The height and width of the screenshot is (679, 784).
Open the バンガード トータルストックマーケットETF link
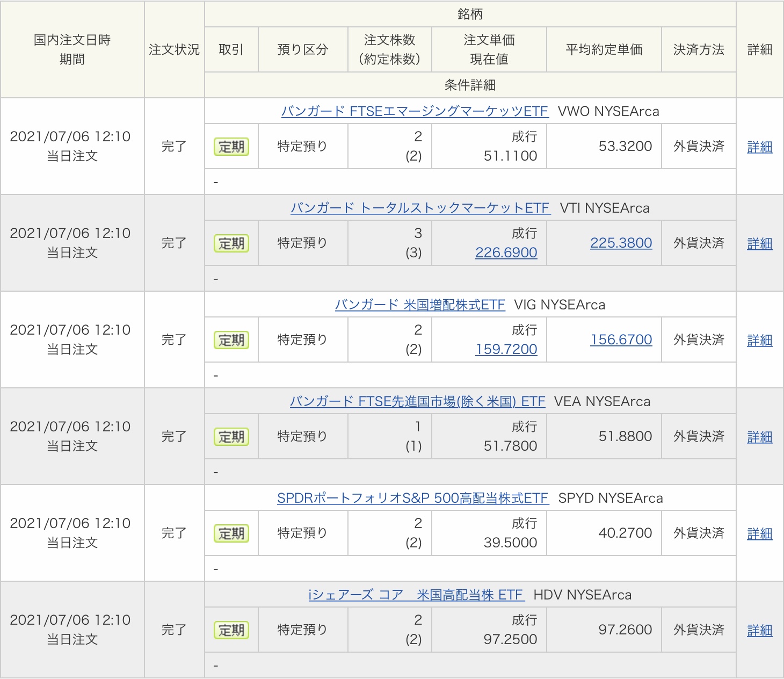click(x=420, y=208)
